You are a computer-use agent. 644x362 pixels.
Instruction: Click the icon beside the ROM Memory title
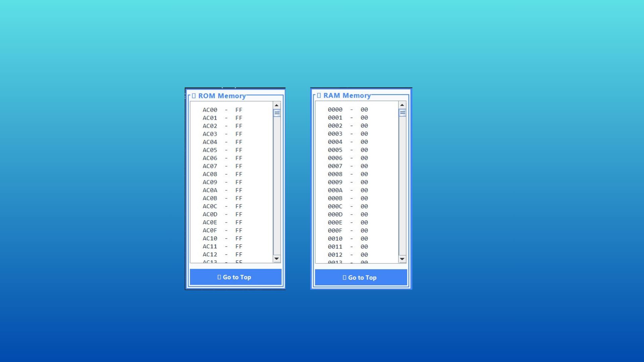point(194,96)
